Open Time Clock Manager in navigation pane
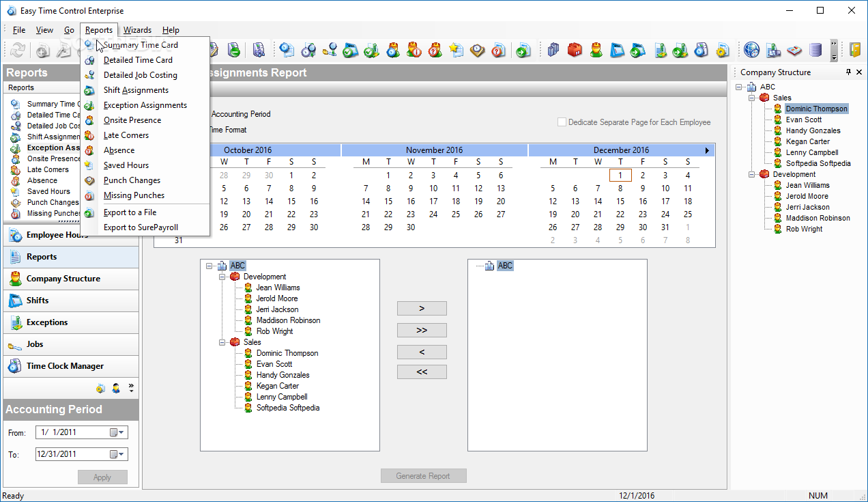868x502 pixels. click(x=71, y=366)
